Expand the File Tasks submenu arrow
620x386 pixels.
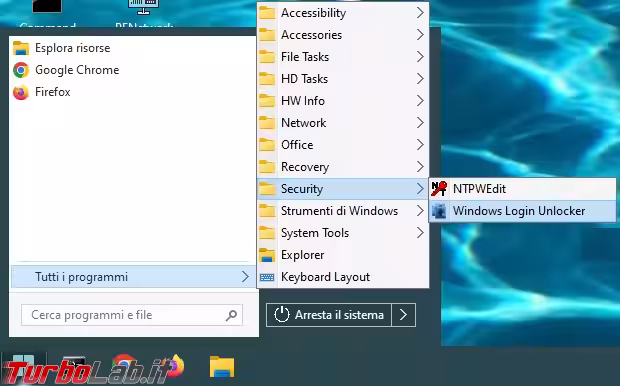420,57
